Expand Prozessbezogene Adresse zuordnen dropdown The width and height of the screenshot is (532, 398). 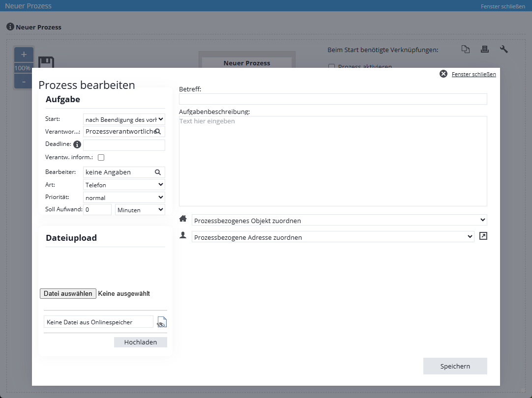tap(333, 237)
